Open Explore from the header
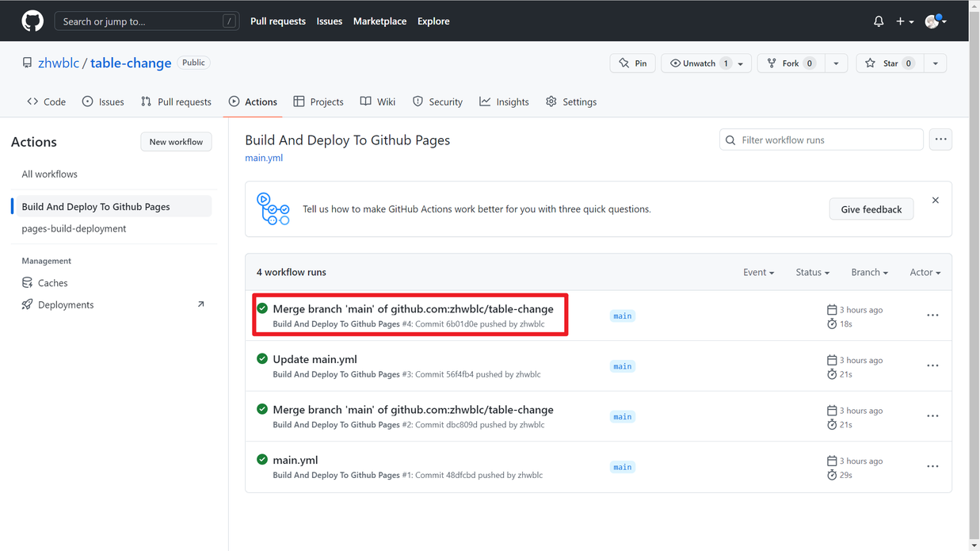The width and height of the screenshot is (980, 551). point(433,21)
